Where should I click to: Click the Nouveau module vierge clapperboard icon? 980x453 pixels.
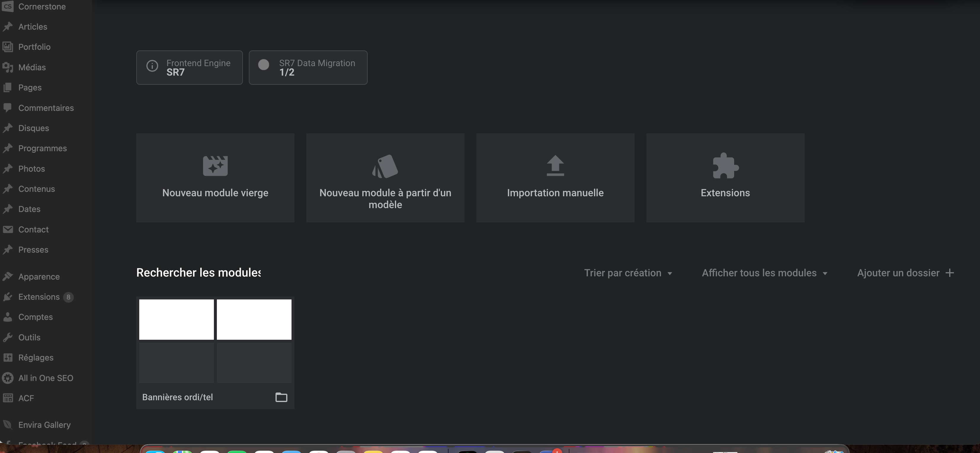[x=215, y=166]
